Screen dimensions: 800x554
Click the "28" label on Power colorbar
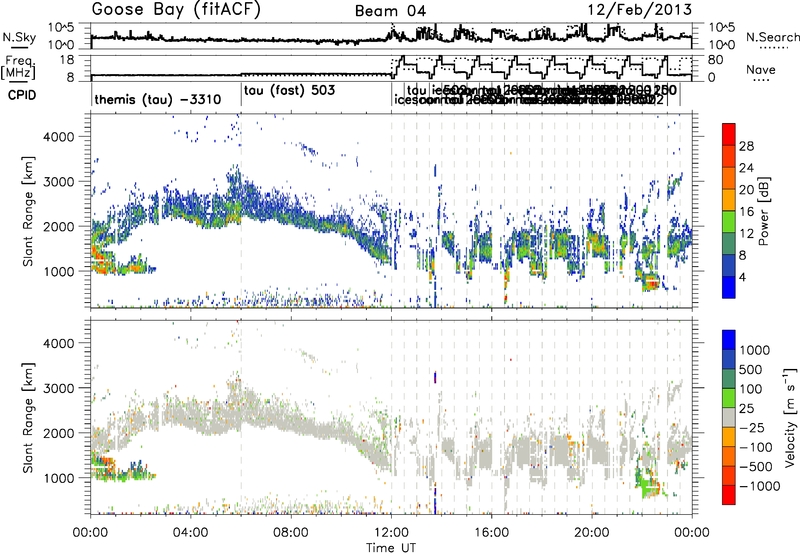[746, 146]
